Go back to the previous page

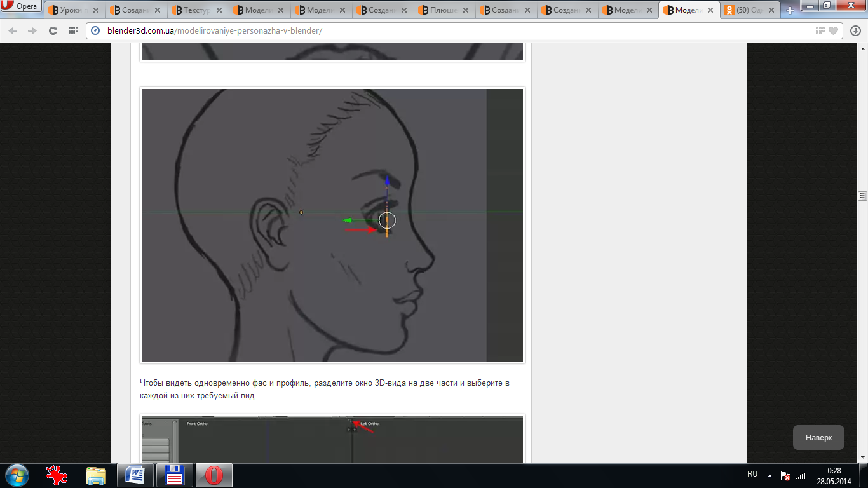point(13,30)
